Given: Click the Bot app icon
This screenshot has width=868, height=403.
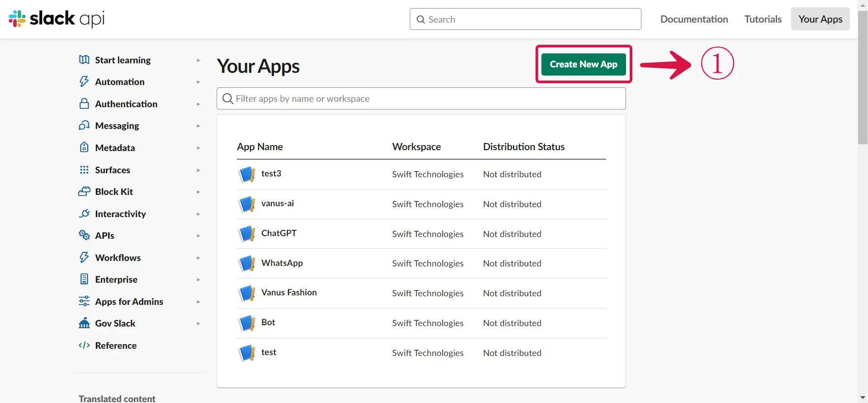Looking at the screenshot, I should 247,323.
